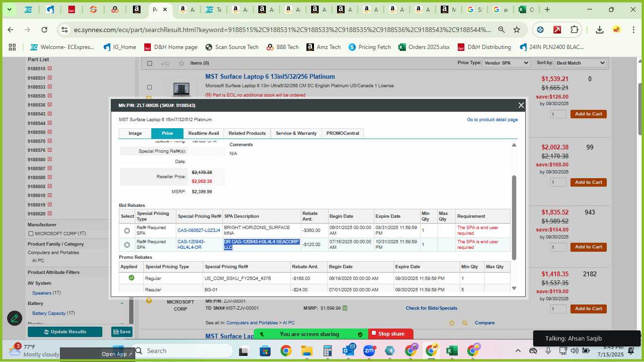Click Check for Bids/Specials link

point(431,308)
